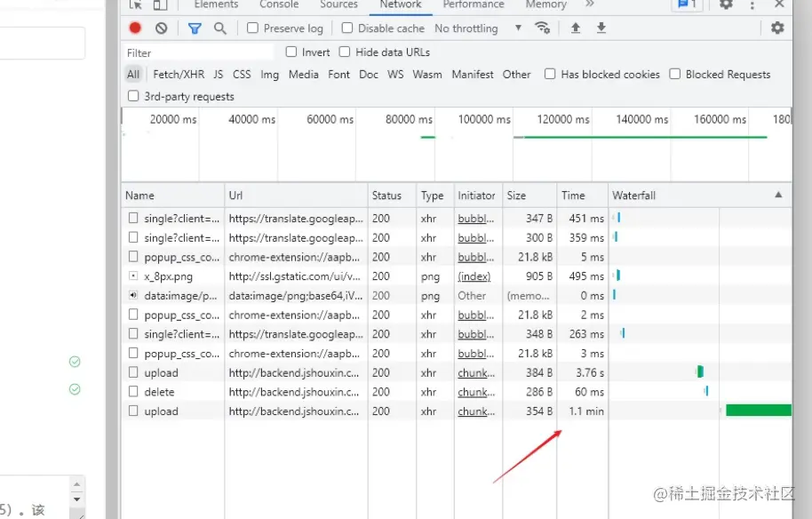The width and height of the screenshot is (812, 519).
Task: Switch to the Console tab
Action: tap(278, 5)
